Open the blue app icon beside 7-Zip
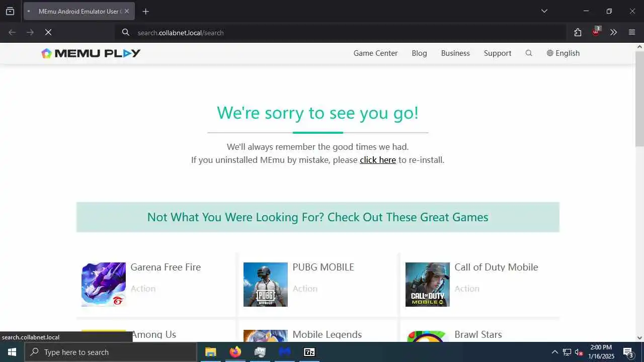 285,352
